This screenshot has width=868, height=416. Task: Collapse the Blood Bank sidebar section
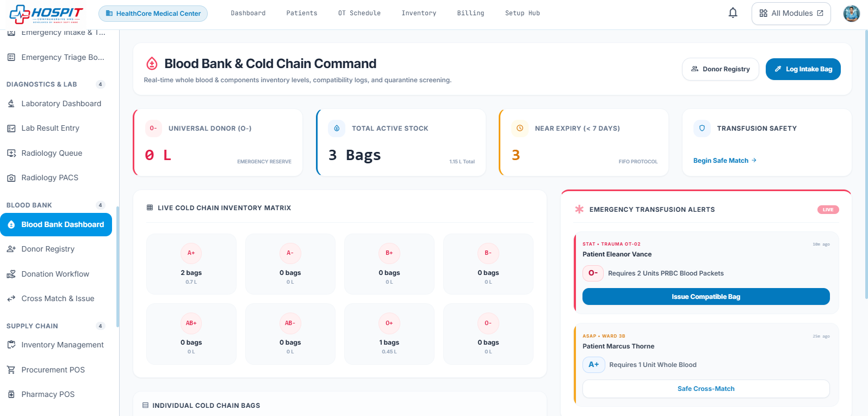[x=55, y=205]
